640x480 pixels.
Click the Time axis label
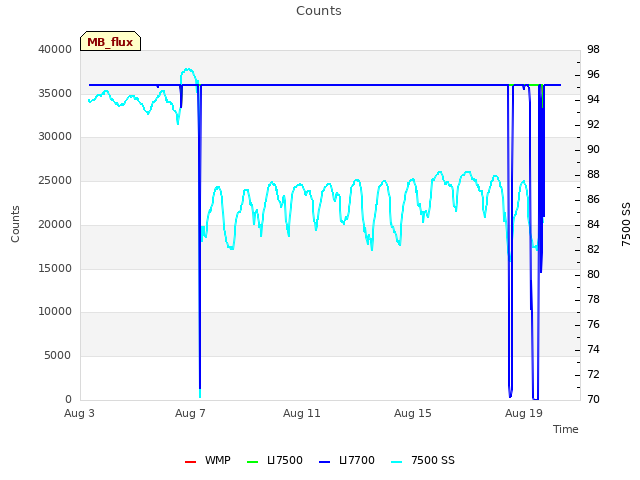(x=566, y=429)
